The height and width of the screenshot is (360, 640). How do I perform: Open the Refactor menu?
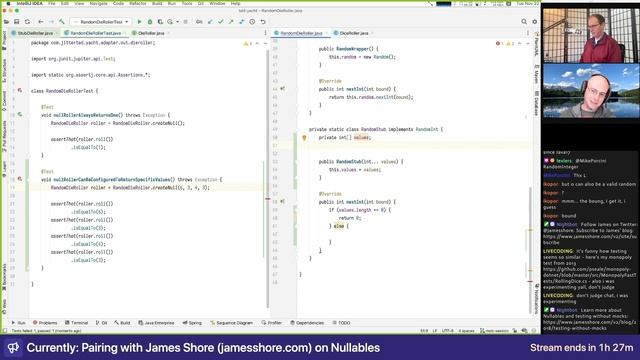point(138,3)
